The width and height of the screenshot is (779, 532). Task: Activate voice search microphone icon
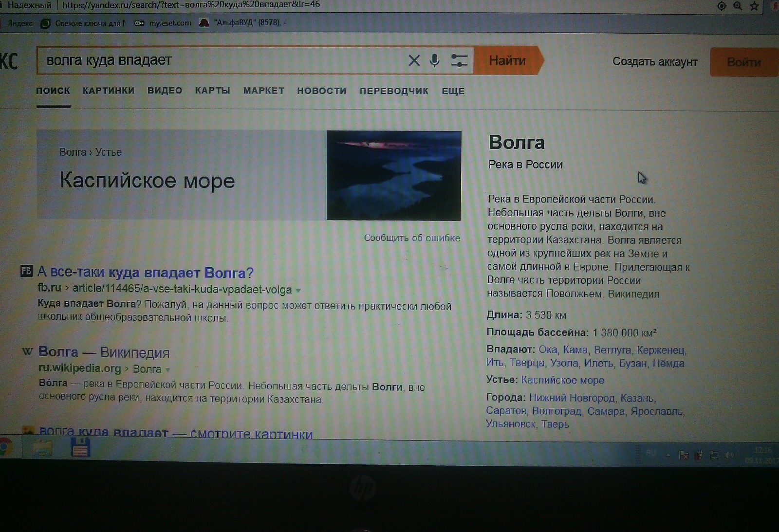point(435,60)
